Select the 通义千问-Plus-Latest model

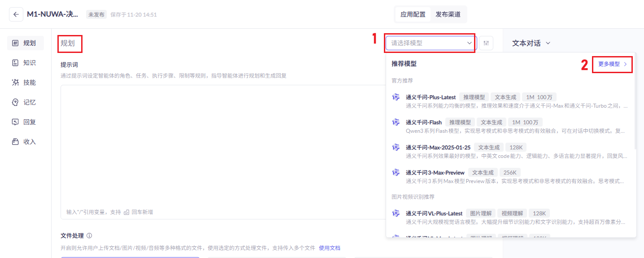(x=431, y=97)
